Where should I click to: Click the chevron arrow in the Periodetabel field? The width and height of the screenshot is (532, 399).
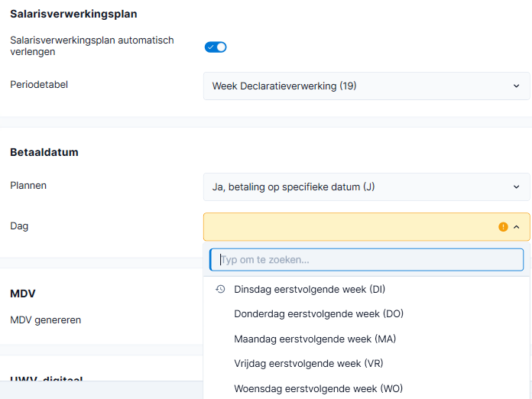[x=517, y=86]
